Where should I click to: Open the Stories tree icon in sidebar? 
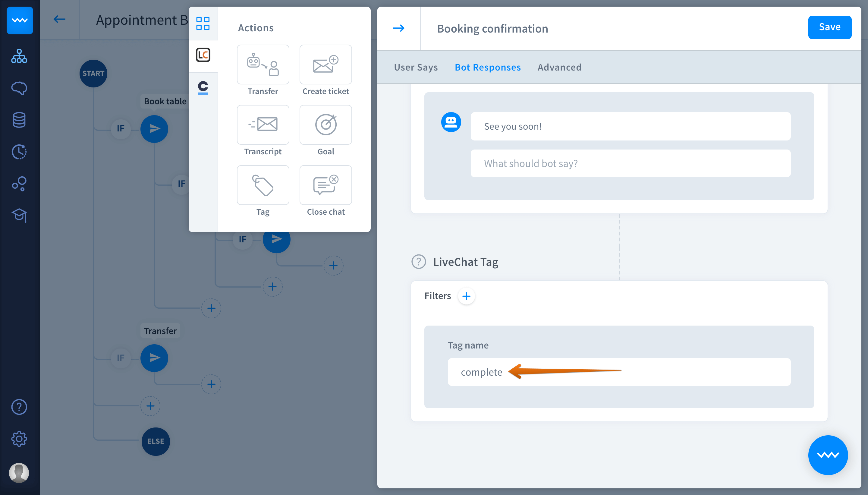click(x=19, y=56)
